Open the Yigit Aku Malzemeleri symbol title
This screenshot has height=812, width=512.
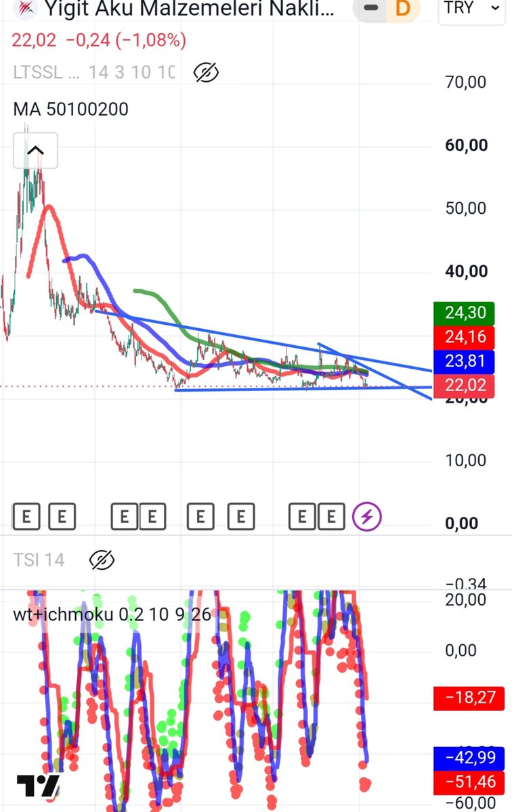pos(190,8)
